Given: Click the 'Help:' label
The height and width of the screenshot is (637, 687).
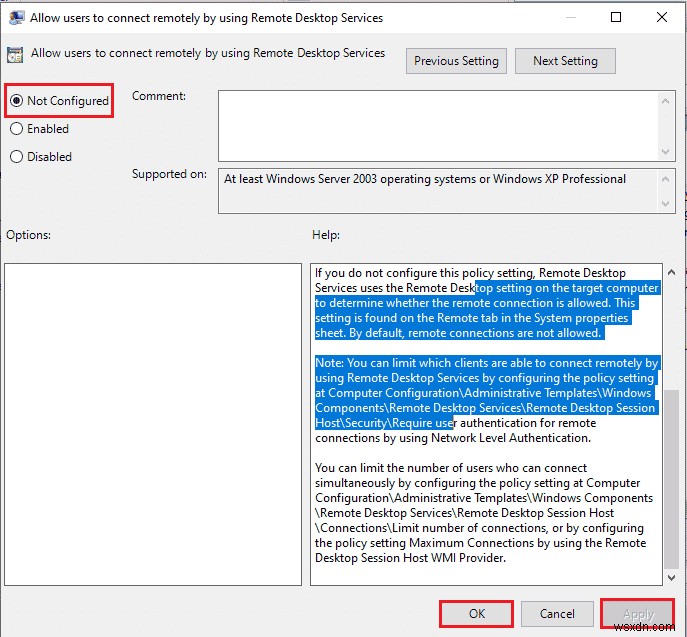Looking at the screenshot, I should (326, 235).
